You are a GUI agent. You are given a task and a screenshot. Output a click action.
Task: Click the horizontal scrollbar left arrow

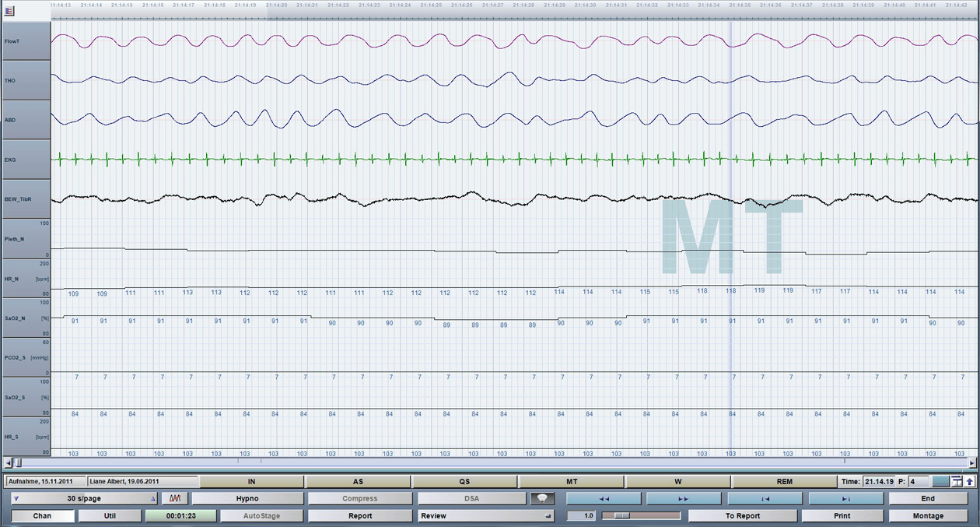click(8, 462)
